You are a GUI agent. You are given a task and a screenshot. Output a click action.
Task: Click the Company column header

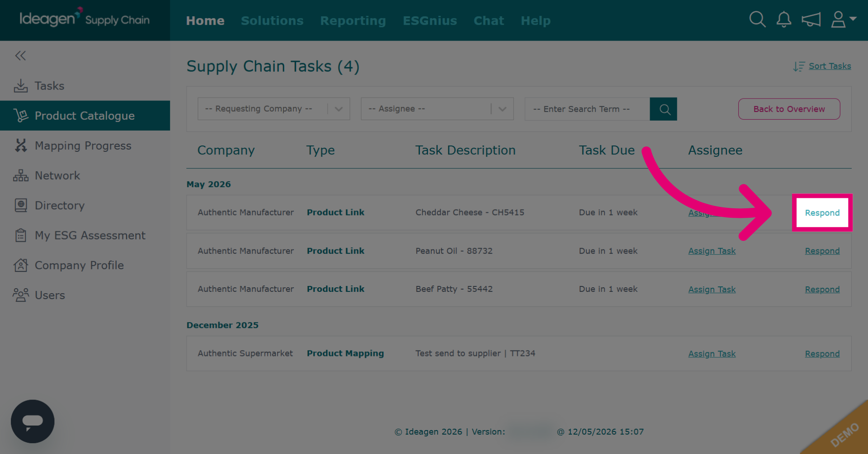(226, 150)
